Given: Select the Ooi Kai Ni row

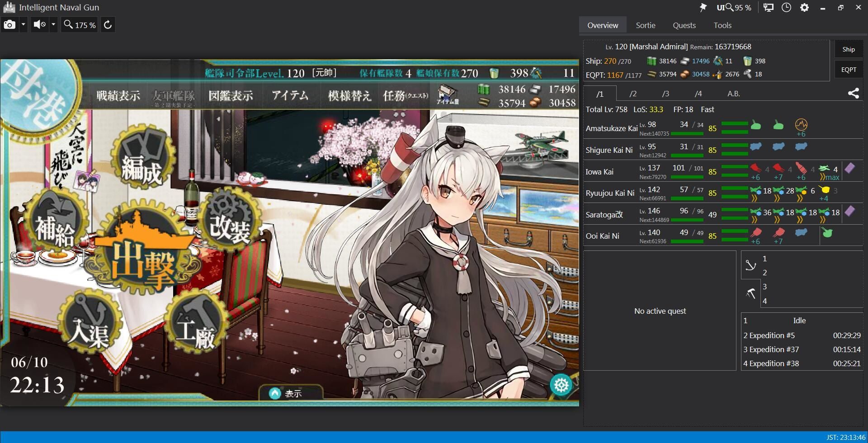Looking at the screenshot, I should [723, 236].
